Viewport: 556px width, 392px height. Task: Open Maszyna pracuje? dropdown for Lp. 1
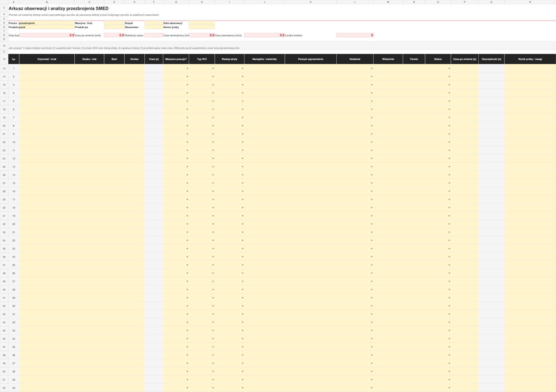pos(187,68)
